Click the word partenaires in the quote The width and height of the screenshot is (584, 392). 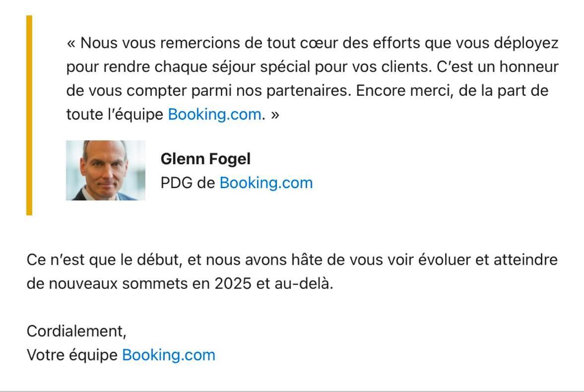click(309, 90)
